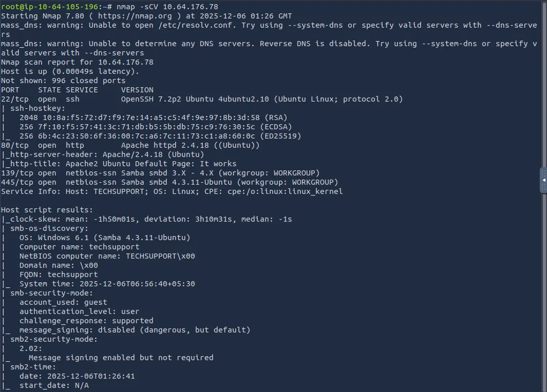Image resolution: width=547 pixels, height=392 pixels.
Task: Click the http-server-header Apache/2.4.18 line
Action: (x=103, y=154)
